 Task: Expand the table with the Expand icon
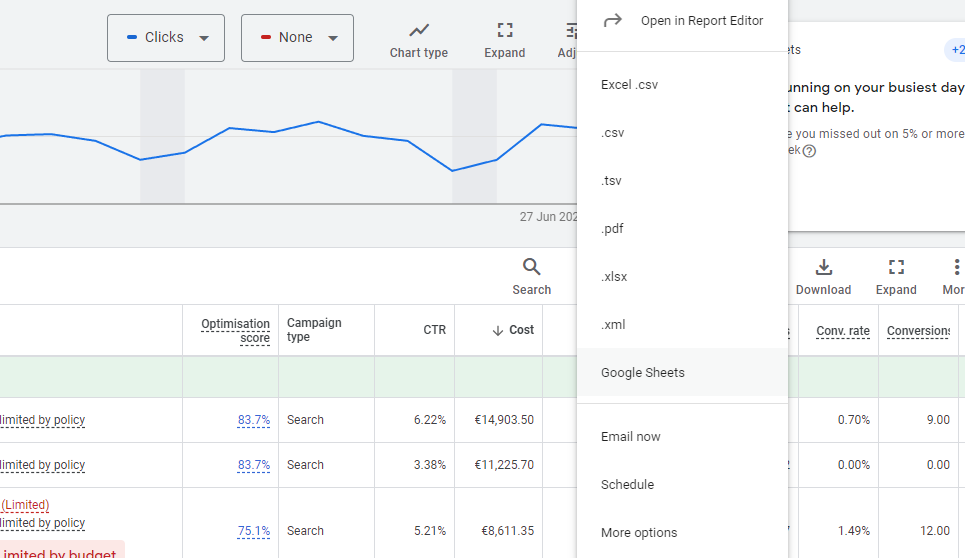click(896, 267)
